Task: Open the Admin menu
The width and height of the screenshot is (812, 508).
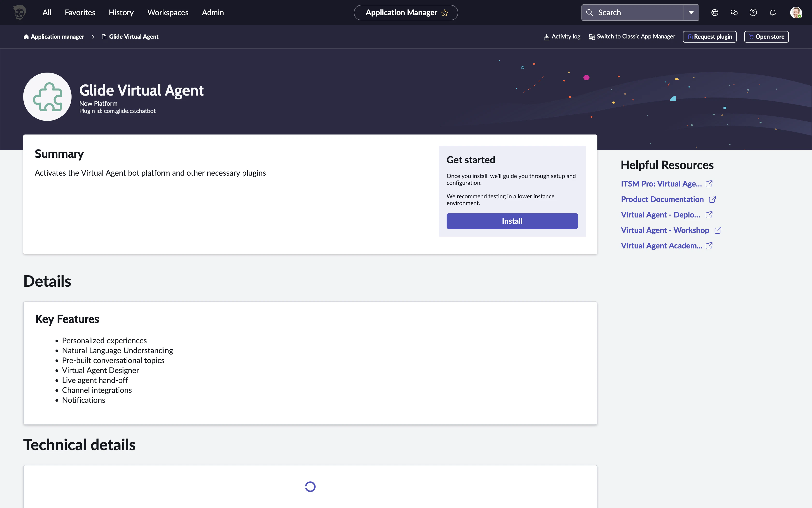Action: pos(213,13)
